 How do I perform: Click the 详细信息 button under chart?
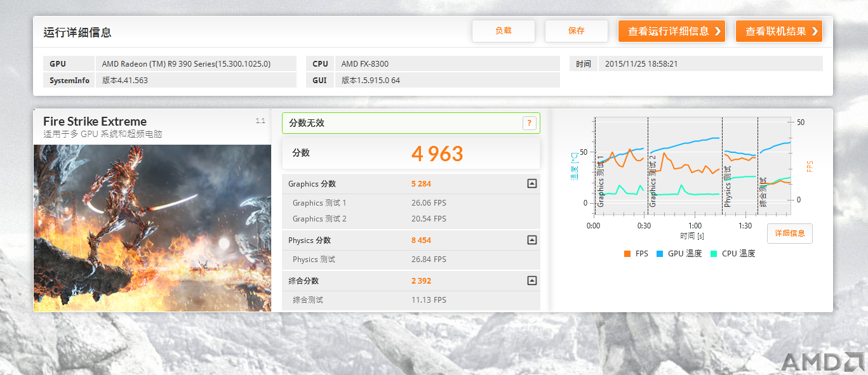coord(789,234)
